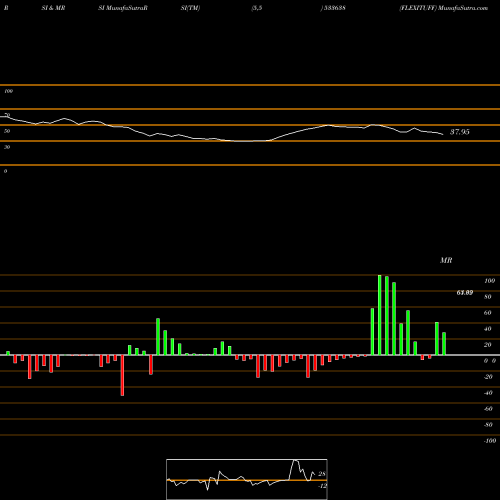
Task: Click the SI & MR header text
Action: click(53, 8)
